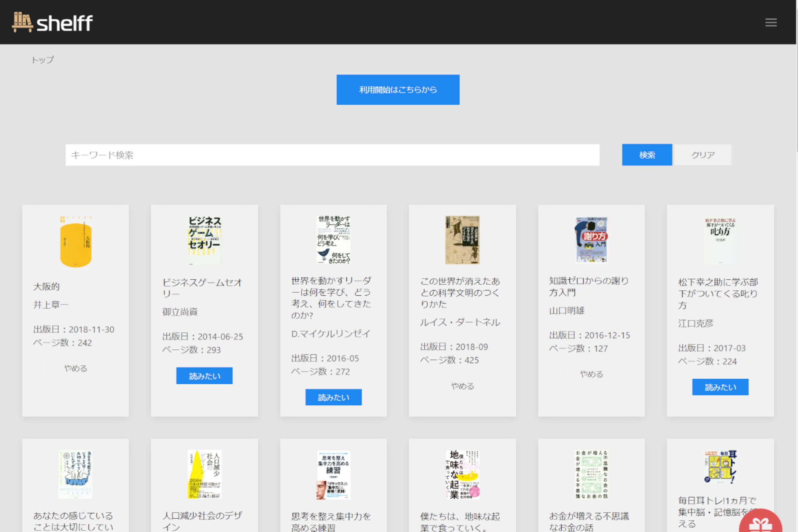
Task: Click the 検索 button
Action: (647, 155)
